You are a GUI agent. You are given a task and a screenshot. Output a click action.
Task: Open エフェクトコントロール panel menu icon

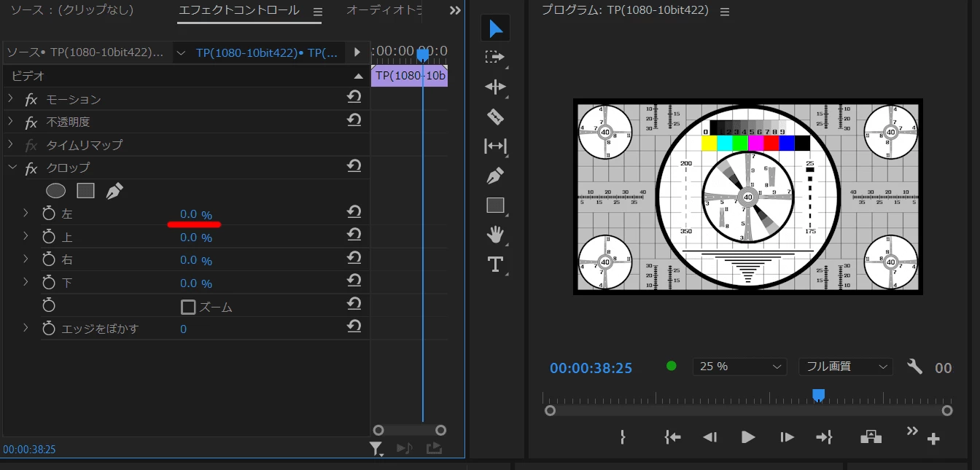point(317,12)
